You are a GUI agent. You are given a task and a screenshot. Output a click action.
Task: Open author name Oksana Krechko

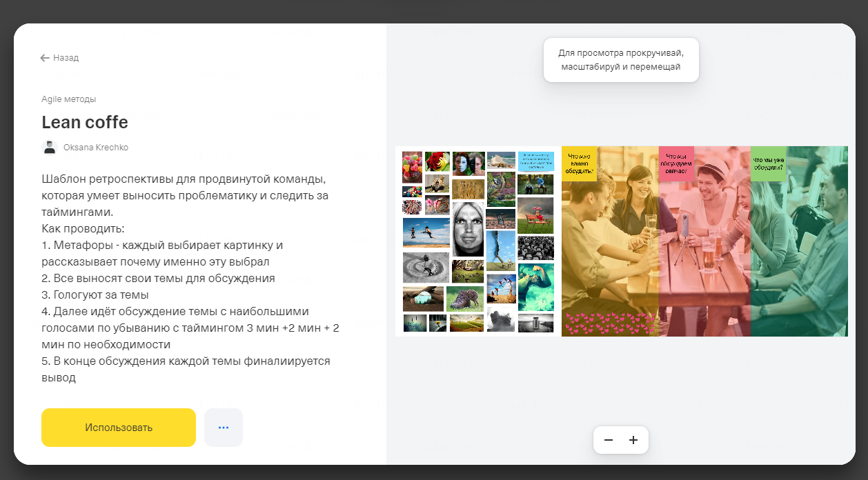coord(96,148)
